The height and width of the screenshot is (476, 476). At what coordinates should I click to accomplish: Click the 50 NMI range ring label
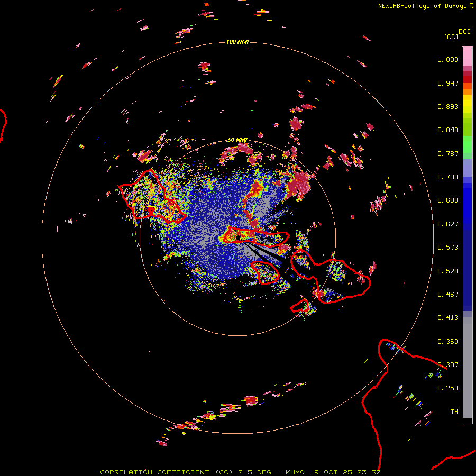click(237, 140)
